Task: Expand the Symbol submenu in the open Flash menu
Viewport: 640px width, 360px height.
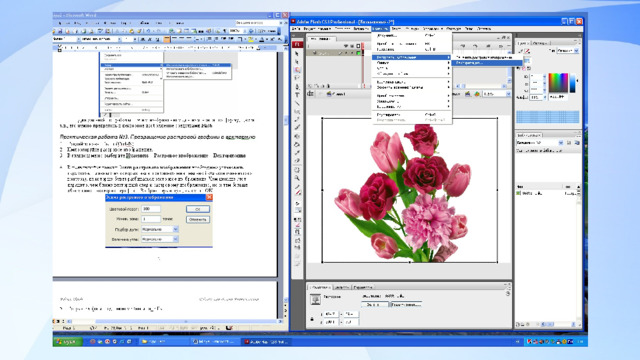Action: tap(411, 63)
